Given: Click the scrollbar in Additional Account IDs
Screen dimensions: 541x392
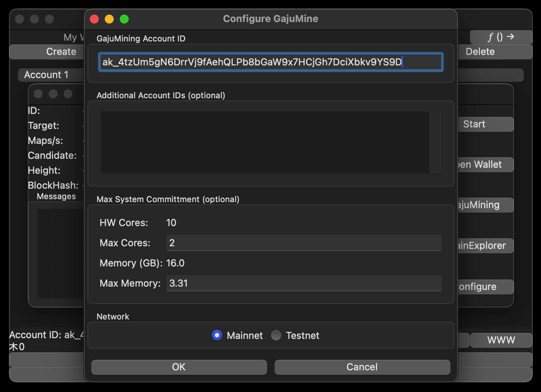Looking at the screenshot, I should point(435,142).
